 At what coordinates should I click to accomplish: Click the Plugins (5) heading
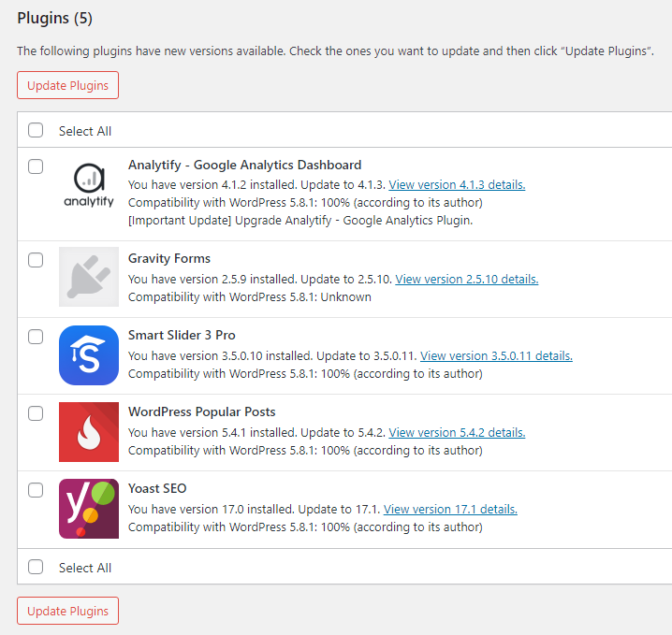pos(55,18)
